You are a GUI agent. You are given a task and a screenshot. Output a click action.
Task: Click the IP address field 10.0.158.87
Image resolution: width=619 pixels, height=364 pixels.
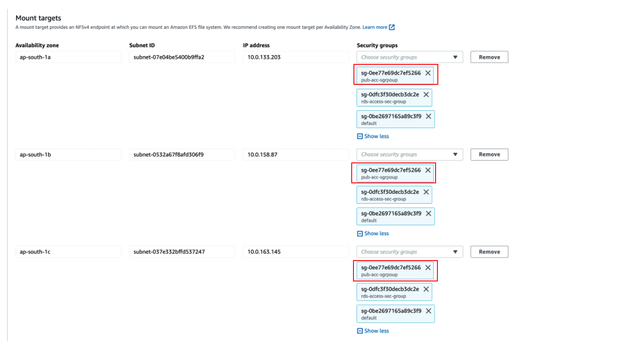pos(296,154)
